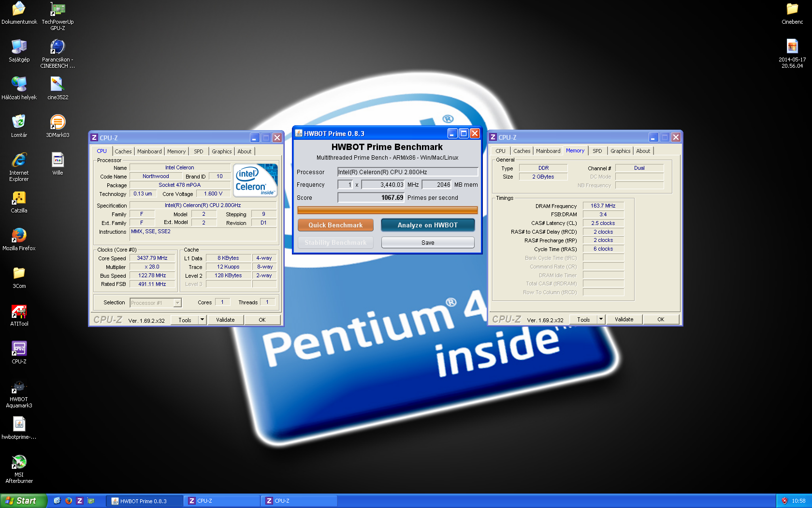
Task: Open Hálózati helyek icon
Action: (x=19, y=89)
